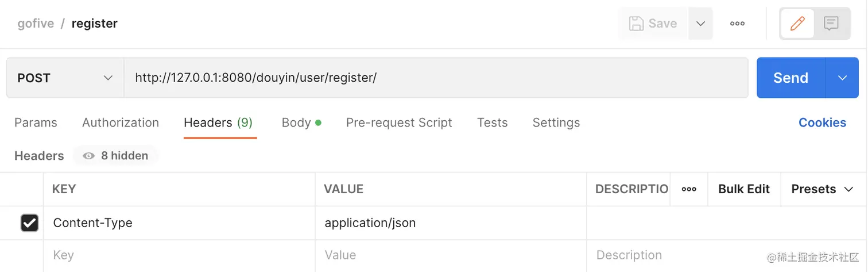Show the 8 hidden headers eye icon
This screenshot has height=272, width=868.
pos(88,156)
